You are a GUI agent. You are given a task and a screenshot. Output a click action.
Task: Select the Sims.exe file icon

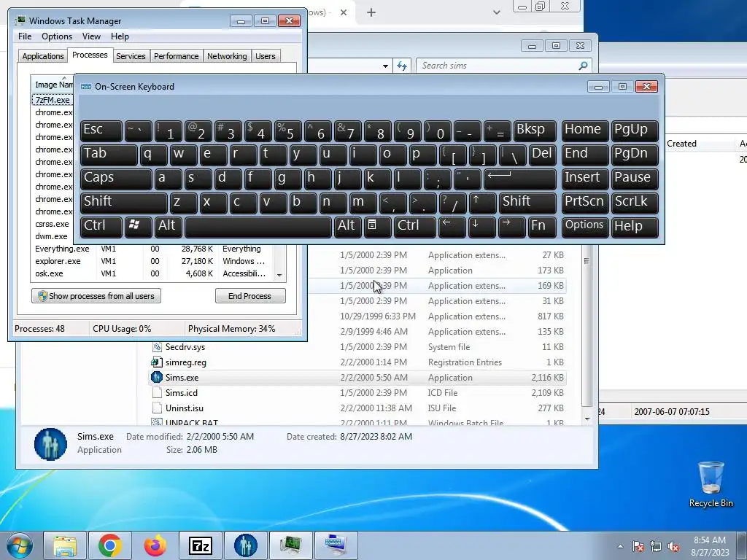(156, 377)
